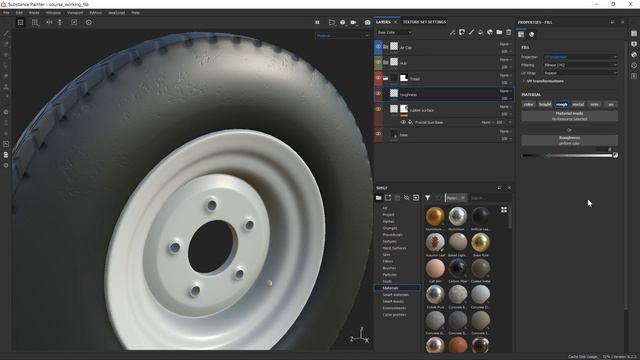Open Display settings icon on right dock
Image resolution: width=640 pixels, height=360 pixels.
coord(634,44)
